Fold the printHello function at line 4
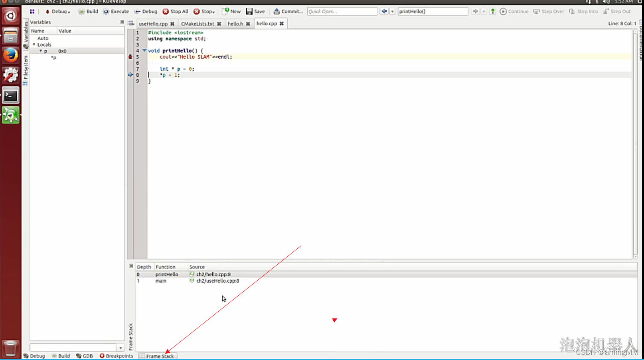 click(144, 50)
